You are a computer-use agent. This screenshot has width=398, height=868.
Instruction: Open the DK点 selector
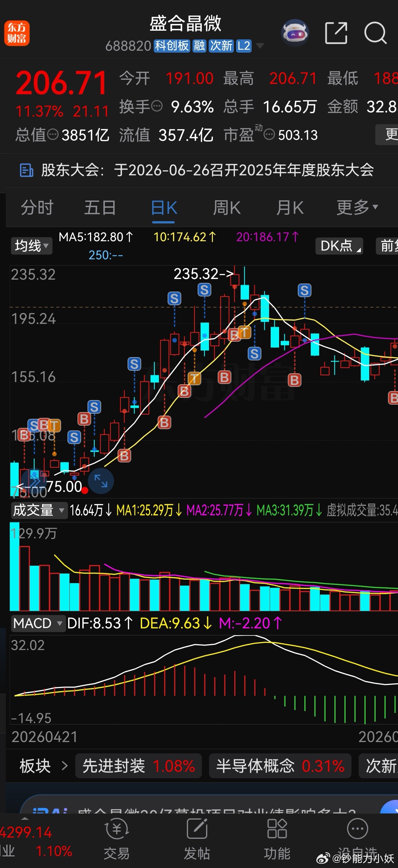pyautogui.click(x=339, y=246)
